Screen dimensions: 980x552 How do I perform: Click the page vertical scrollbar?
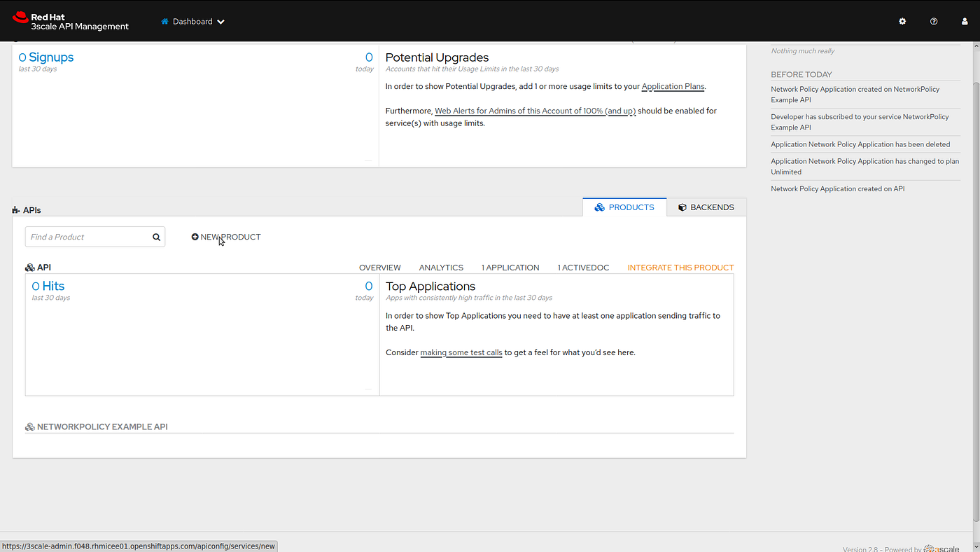[976, 301]
